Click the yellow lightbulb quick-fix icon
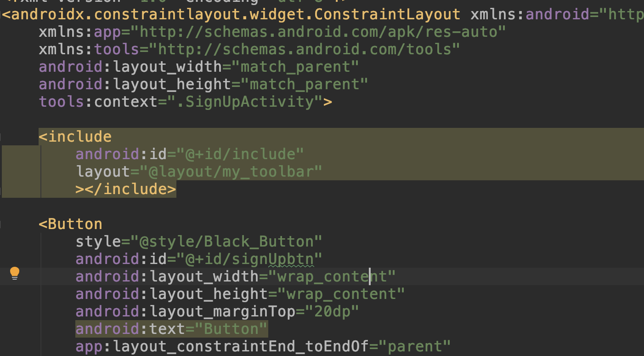Screen dimensions: 644x356 (15, 273)
